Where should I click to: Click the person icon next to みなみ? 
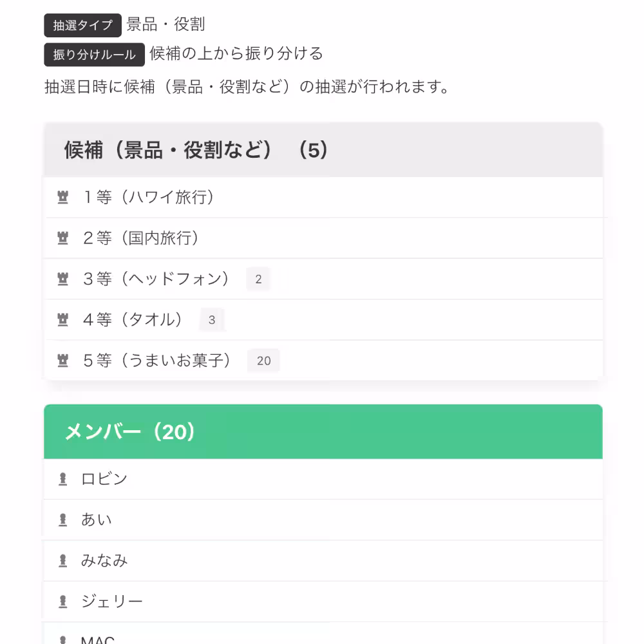(62, 561)
